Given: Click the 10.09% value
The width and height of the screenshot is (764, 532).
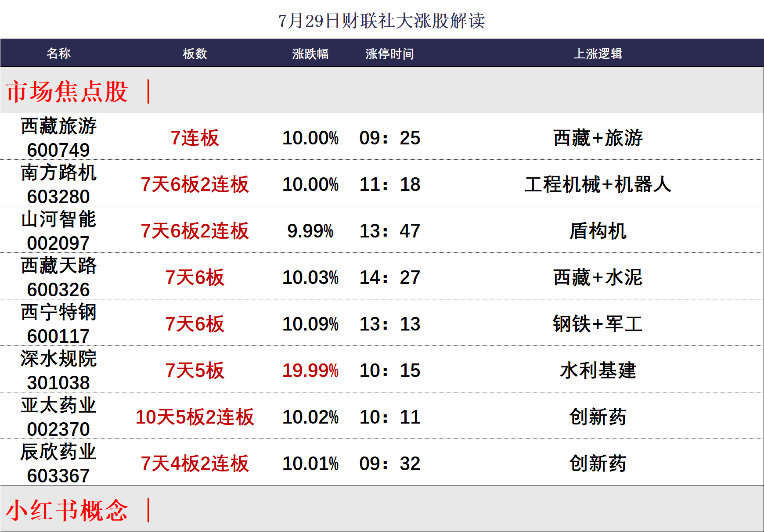Looking at the screenshot, I should click(x=310, y=324).
